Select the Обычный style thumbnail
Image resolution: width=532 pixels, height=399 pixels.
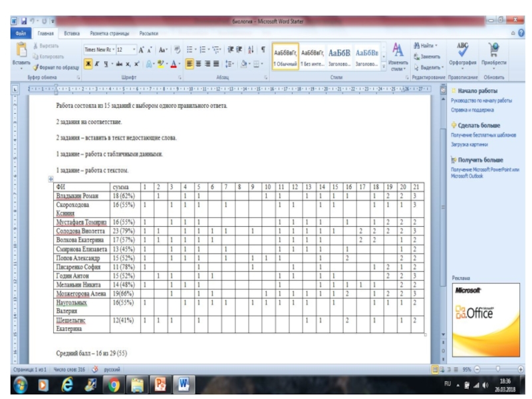click(x=284, y=56)
